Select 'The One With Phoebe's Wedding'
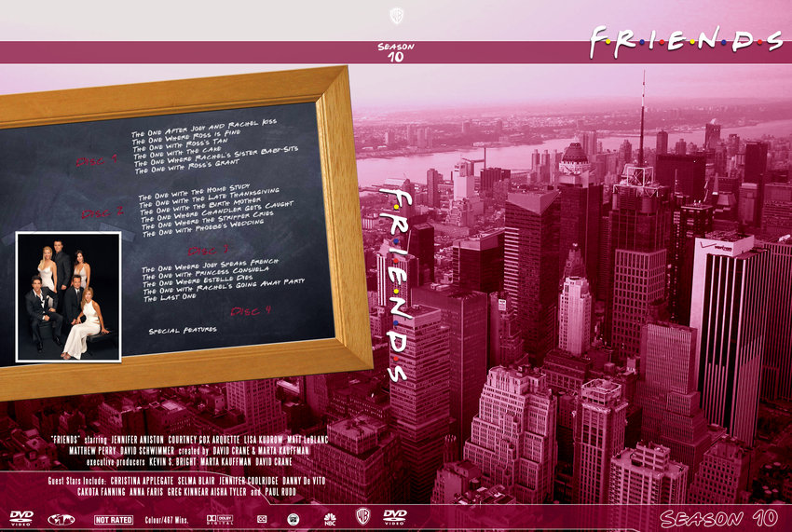Viewport: 792px width, 532px height. pyautogui.click(x=203, y=229)
